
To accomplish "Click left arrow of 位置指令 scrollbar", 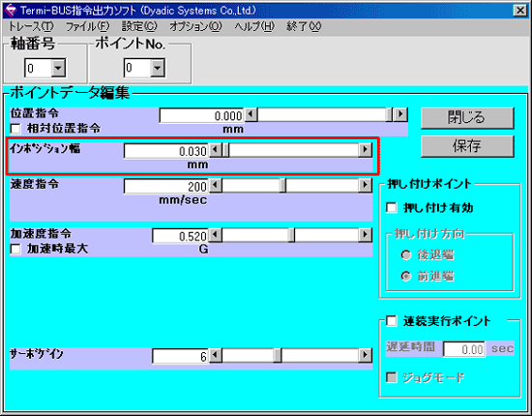I will pyautogui.click(x=251, y=115).
